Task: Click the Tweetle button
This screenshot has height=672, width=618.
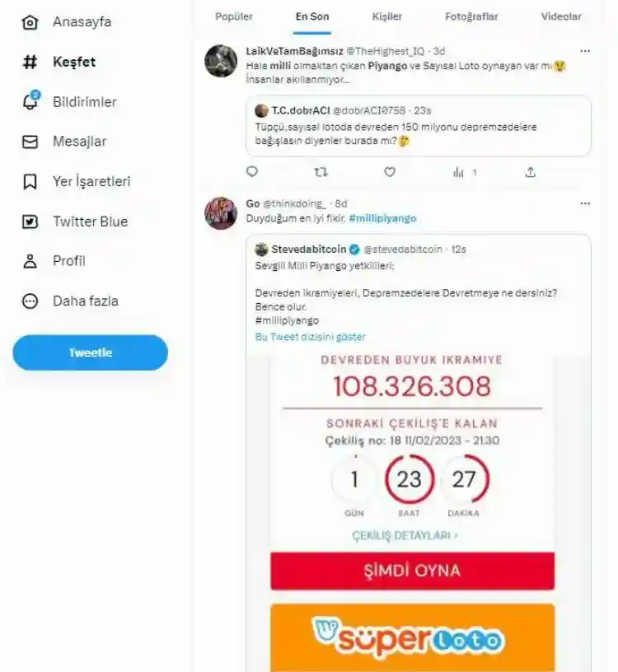Action: (x=90, y=352)
